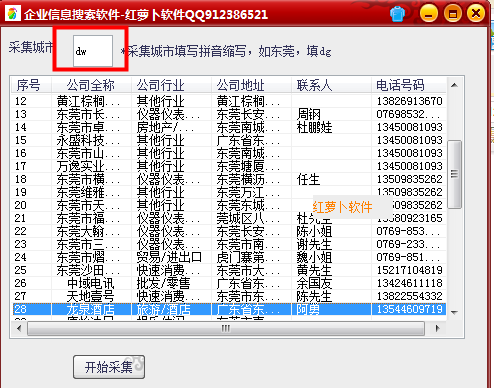
Task: Select contact 周钢 in row 13
Action: click(309, 114)
